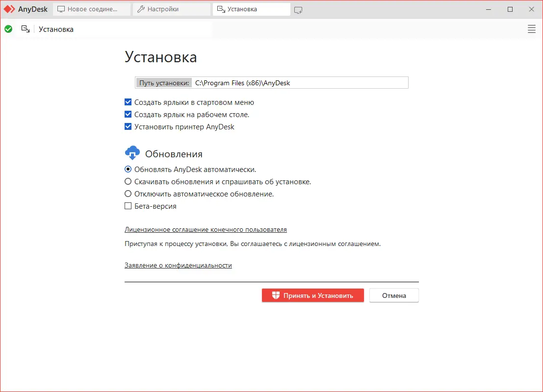
Task: Open the hamburger menu
Action: (532, 29)
